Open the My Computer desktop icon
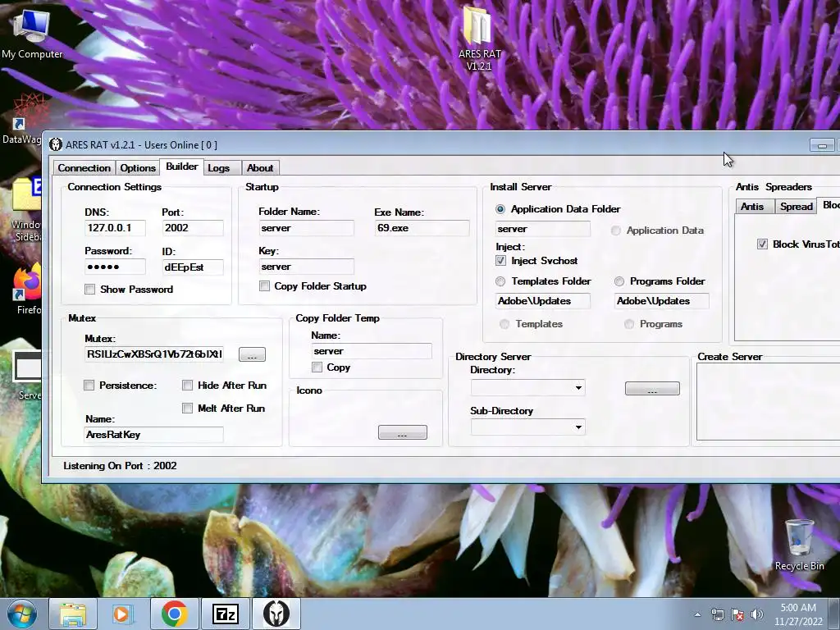The height and width of the screenshot is (630, 840). tap(31, 33)
